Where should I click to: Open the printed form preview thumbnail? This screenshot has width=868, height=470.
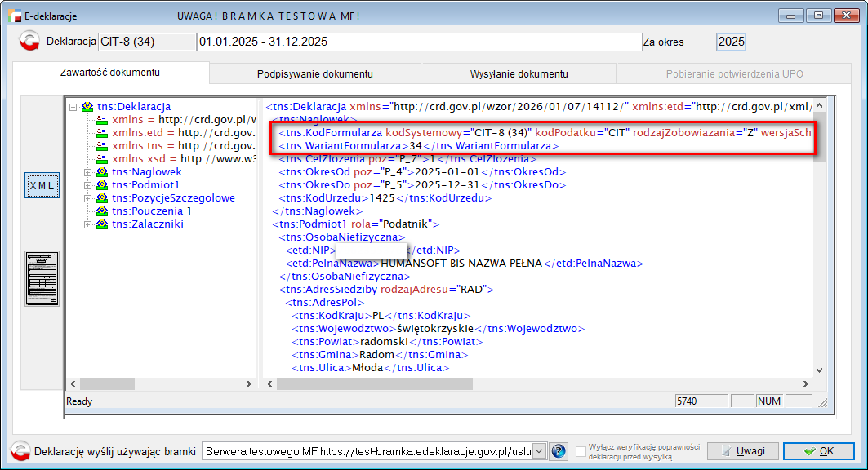[42, 278]
